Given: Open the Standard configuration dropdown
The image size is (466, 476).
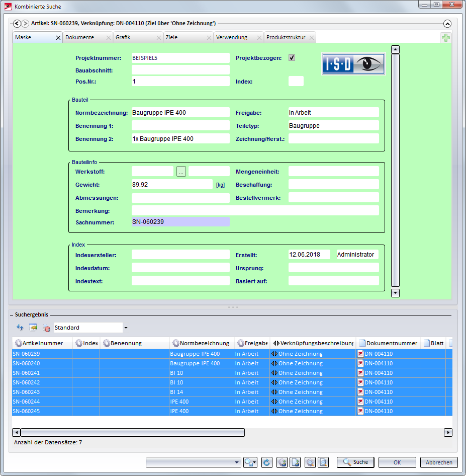Looking at the screenshot, I should (x=125, y=328).
